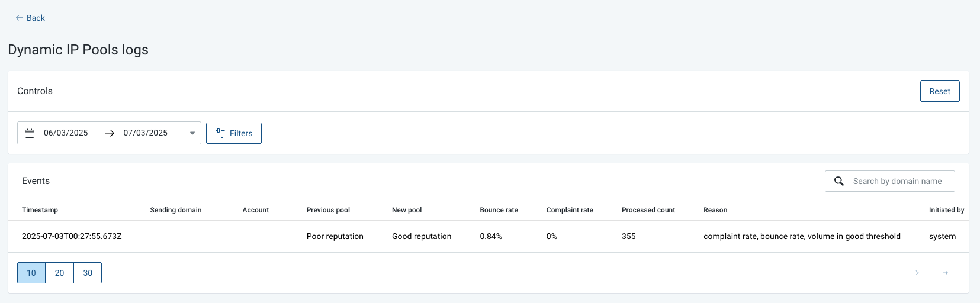Click the Processed count column header
The width and height of the screenshot is (980, 303).
(x=648, y=210)
